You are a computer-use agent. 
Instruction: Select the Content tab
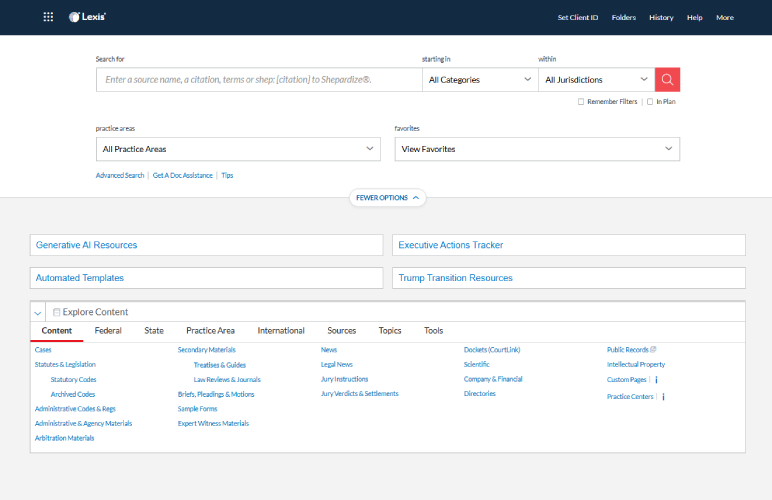(x=57, y=331)
